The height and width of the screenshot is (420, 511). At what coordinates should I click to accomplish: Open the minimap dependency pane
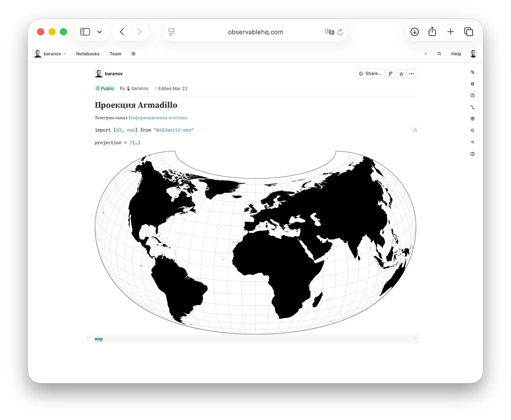tap(473, 107)
